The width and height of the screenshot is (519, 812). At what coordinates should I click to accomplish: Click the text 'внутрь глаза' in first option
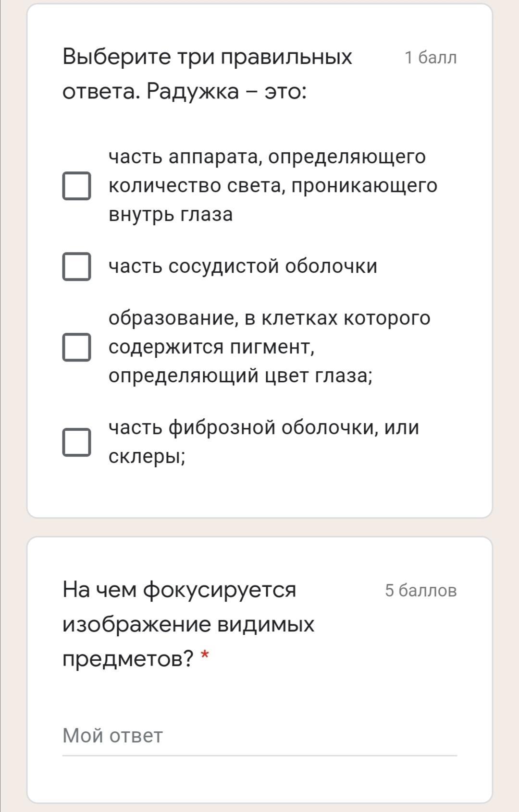171,214
